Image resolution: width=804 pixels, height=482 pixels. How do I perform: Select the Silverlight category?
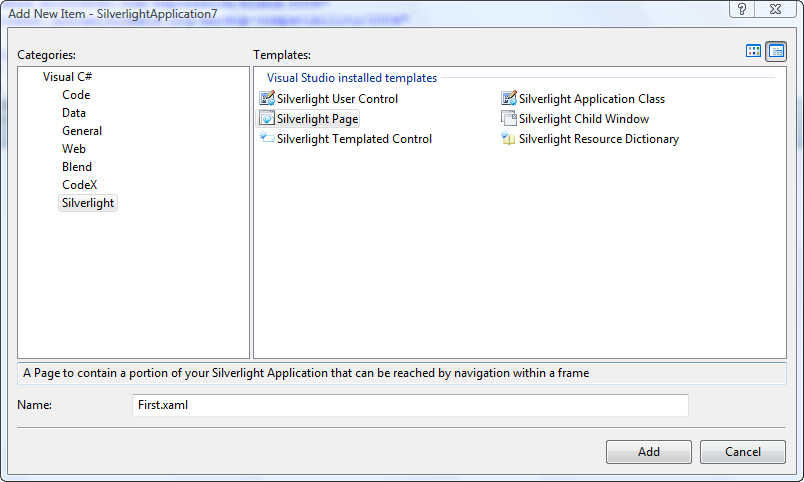pyautogui.click(x=88, y=203)
